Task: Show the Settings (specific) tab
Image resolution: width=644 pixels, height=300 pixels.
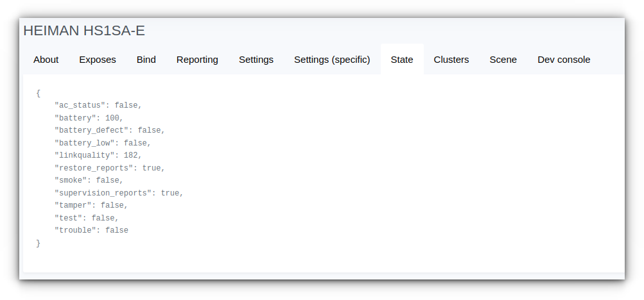Action: pyautogui.click(x=332, y=60)
